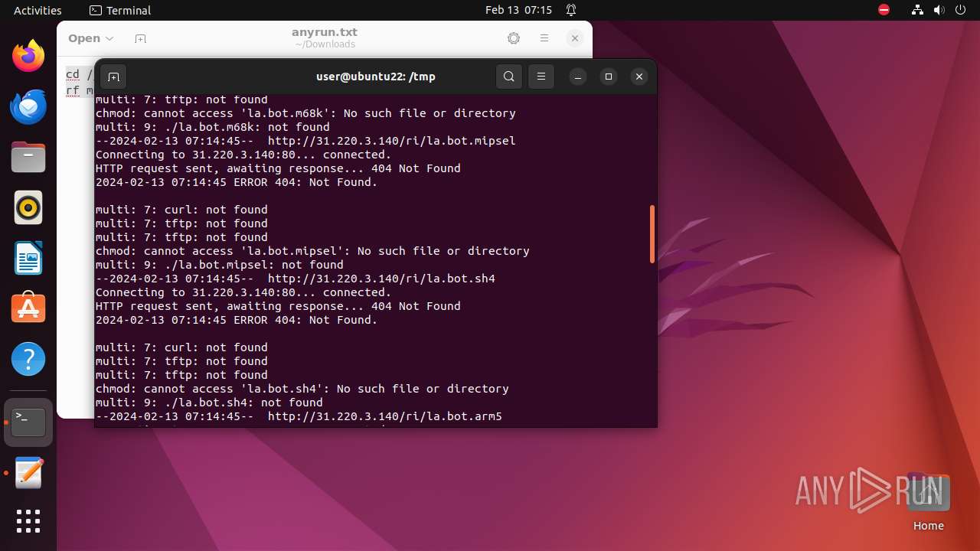Click the terminal scrollbar handle
The height and width of the screenshot is (551, 980).
[652, 233]
